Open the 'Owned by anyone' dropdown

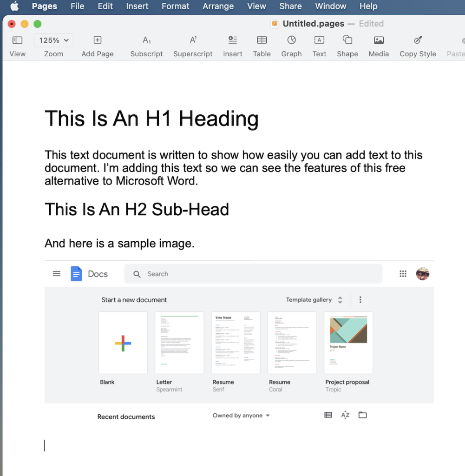[x=241, y=415]
